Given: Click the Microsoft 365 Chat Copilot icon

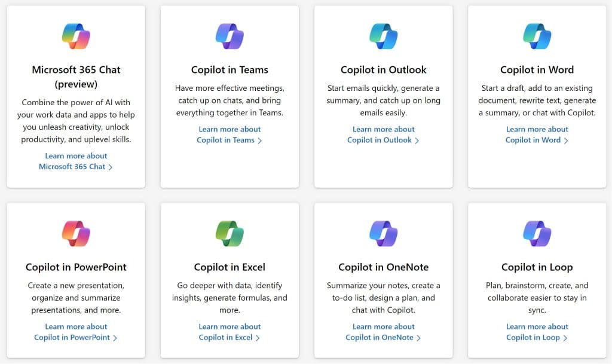Looking at the screenshot, I should coord(76,36).
